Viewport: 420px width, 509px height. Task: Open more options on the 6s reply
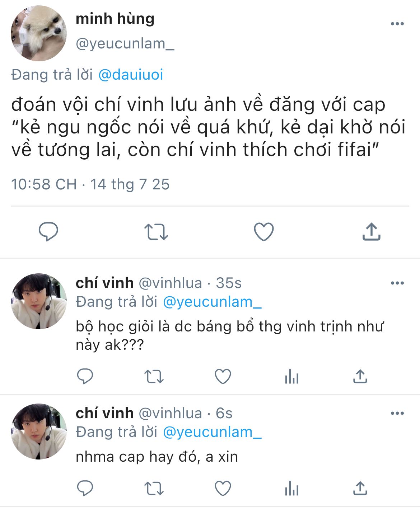click(x=397, y=413)
